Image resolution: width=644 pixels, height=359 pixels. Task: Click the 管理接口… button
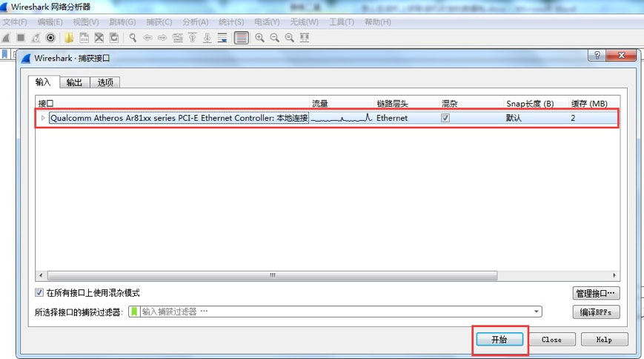[x=596, y=293]
